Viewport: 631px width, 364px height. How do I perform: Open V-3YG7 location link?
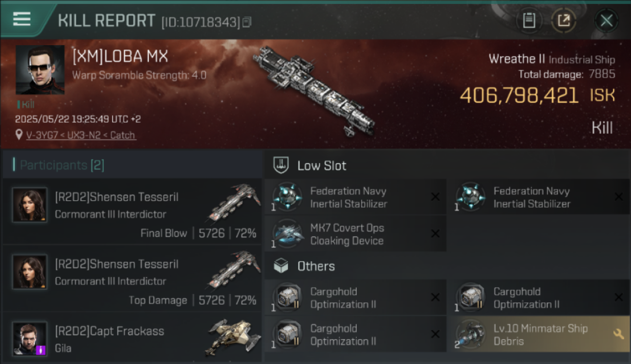point(81,135)
